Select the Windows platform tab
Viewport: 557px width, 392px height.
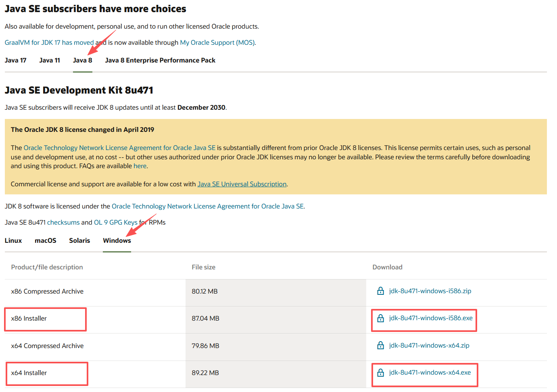click(x=117, y=240)
